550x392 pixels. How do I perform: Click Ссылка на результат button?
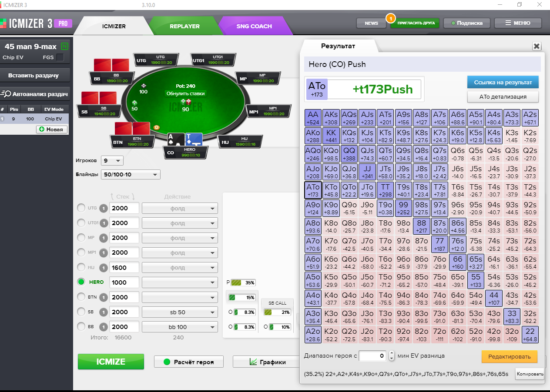pos(503,82)
